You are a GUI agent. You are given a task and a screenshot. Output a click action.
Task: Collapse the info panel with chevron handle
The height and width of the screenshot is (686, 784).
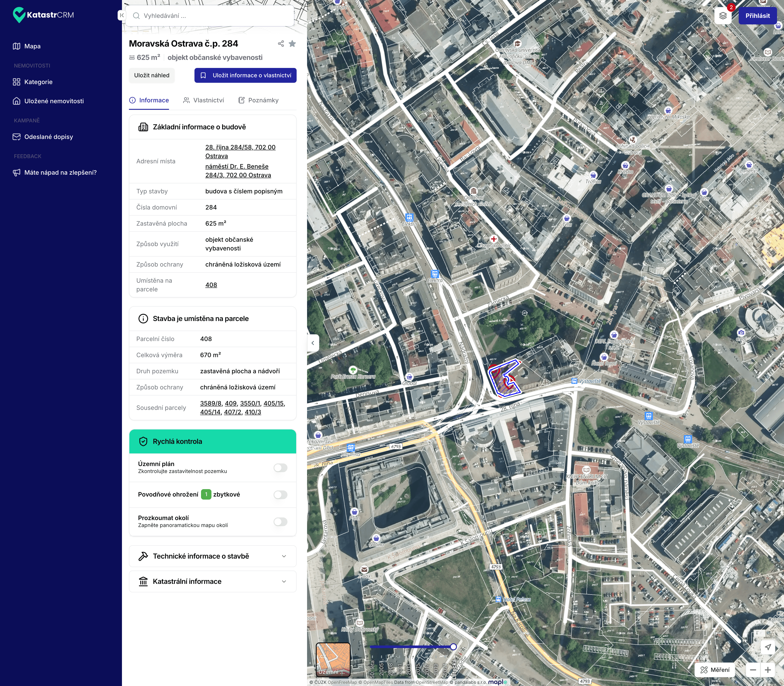pyautogui.click(x=313, y=343)
